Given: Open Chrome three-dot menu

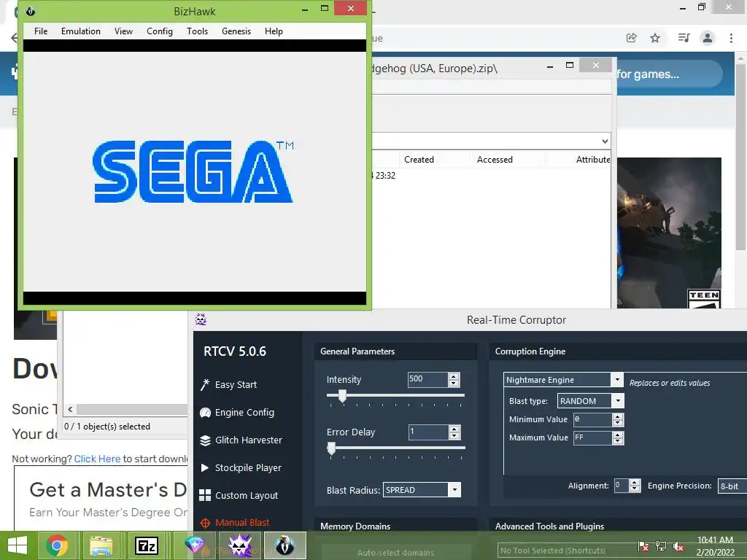Looking at the screenshot, I should pyautogui.click(x=731, y=38).
